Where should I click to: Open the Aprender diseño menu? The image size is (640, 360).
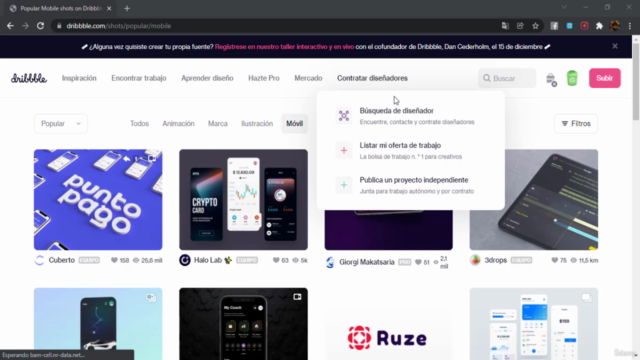point(207,78)
